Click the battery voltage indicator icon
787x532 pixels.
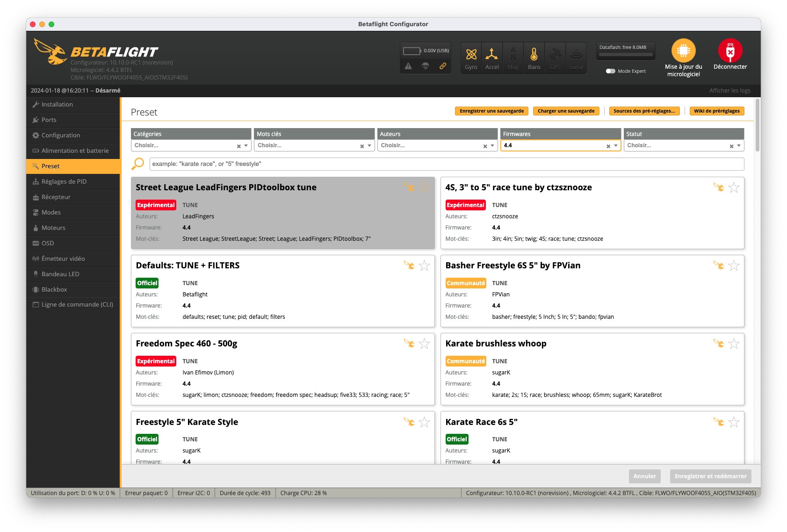(412, 50)
